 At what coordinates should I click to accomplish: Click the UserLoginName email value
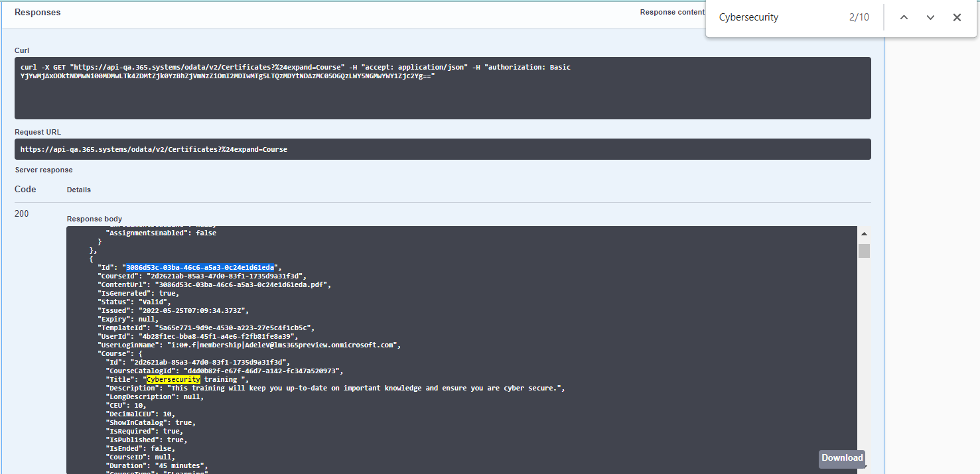279,345
